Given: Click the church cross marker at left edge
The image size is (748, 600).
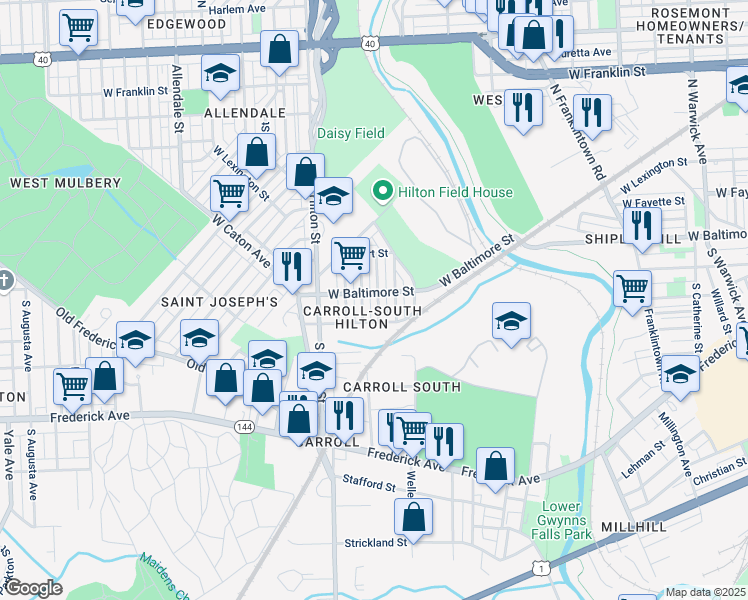Looking at the screenshot, I should [5, 280].
